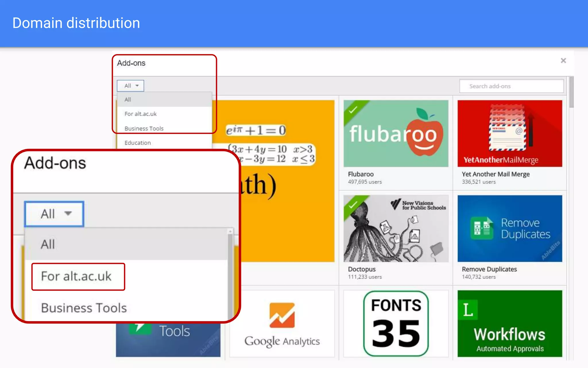Image resolution: width=588 pixels, height=368 pixels.
Task: Click the Doctopus title text
Action: pyautogui.click(x=362, y=269)
